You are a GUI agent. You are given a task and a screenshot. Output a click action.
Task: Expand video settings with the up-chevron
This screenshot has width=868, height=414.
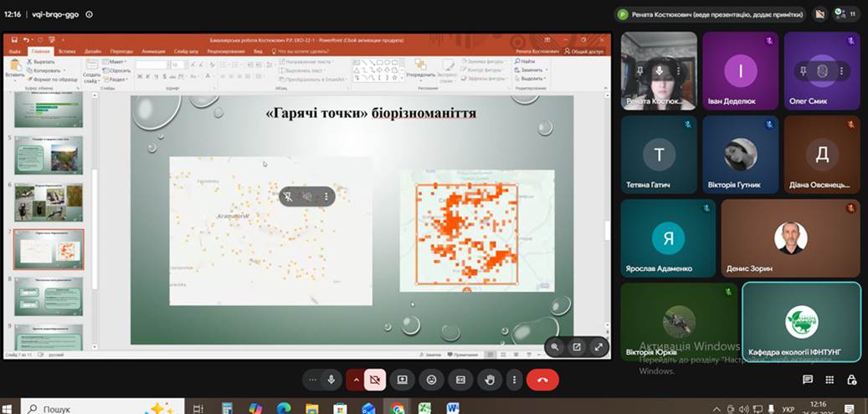tap(356, 380)
